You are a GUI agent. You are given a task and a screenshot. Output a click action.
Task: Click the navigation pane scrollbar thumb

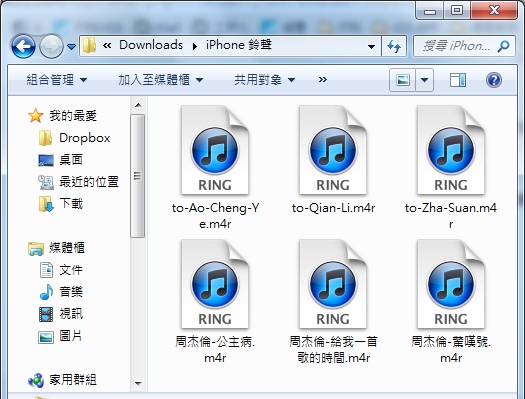[x=138, y=176]
